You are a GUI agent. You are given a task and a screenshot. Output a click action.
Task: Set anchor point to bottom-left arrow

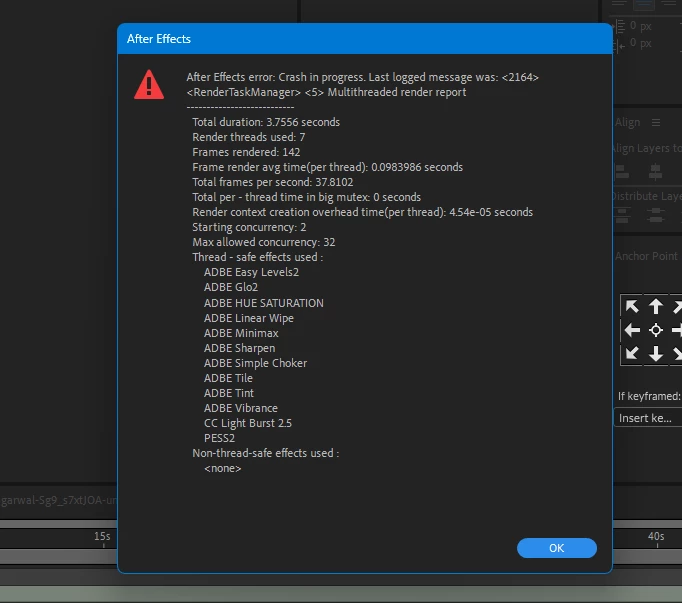point(632,353)
